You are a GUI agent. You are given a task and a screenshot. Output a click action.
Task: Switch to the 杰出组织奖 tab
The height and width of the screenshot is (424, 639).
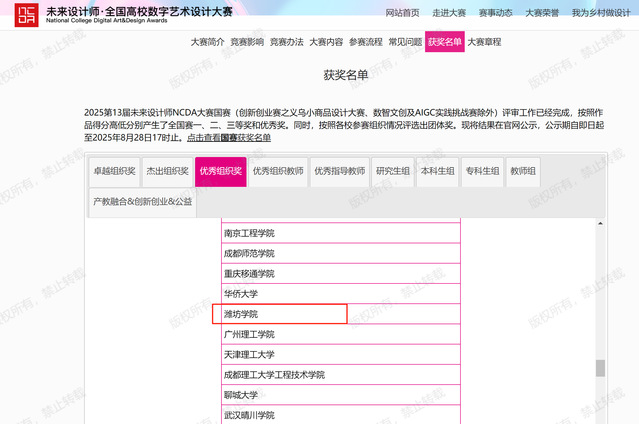(165, 171)
